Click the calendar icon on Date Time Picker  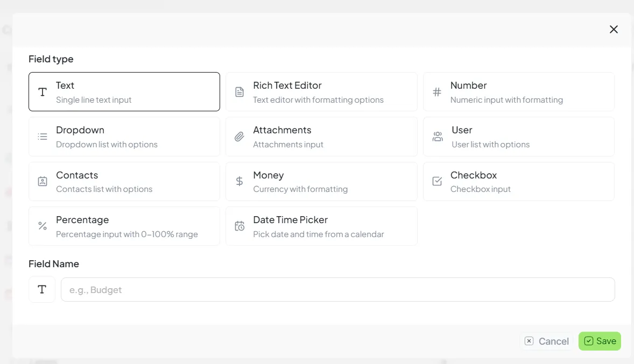(x=239, y=226)
